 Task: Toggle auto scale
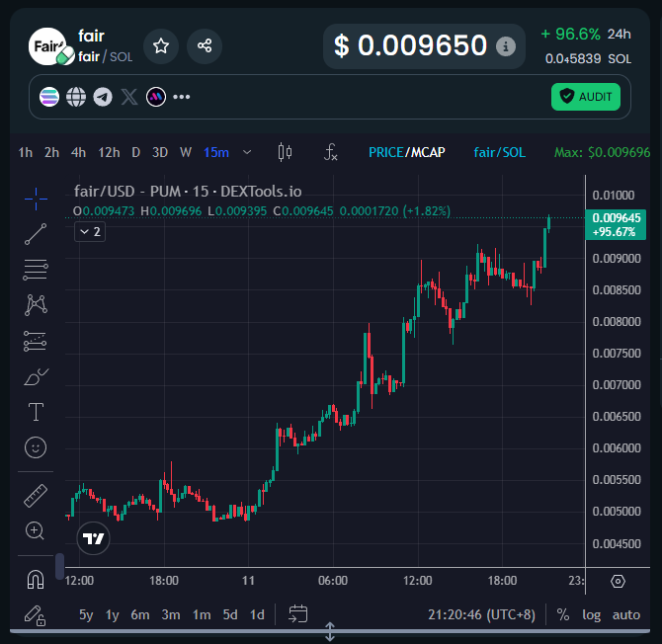click(x=626, y=615)
